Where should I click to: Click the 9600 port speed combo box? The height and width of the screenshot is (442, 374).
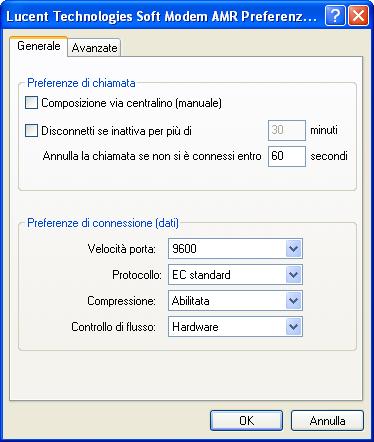click(x=235, y=249)
